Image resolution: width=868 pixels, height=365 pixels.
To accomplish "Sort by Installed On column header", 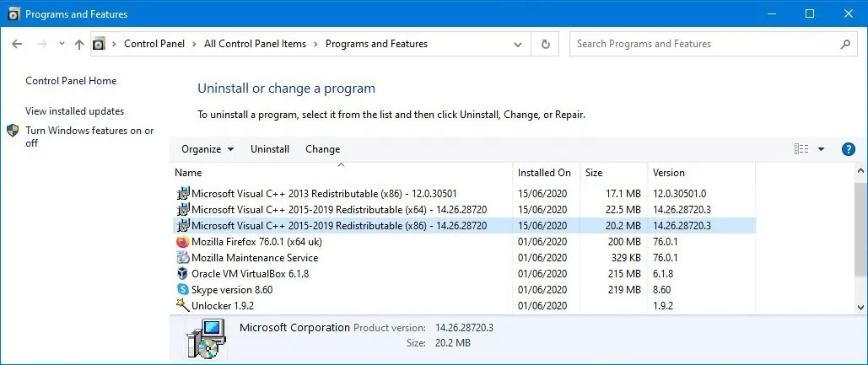I will click(546, 173).
